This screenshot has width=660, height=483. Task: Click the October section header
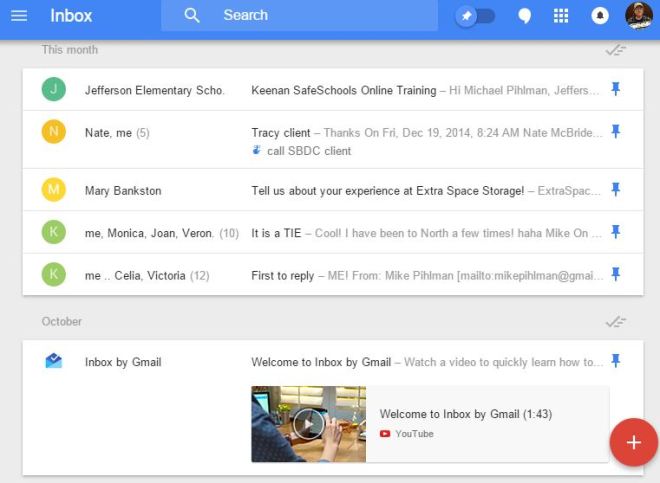point(61,322)
